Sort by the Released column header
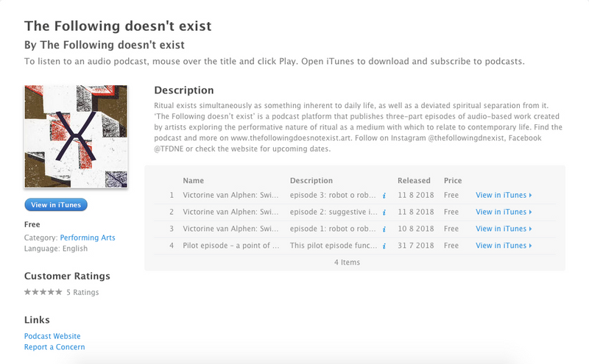589x364 pixels. (414, 180)
